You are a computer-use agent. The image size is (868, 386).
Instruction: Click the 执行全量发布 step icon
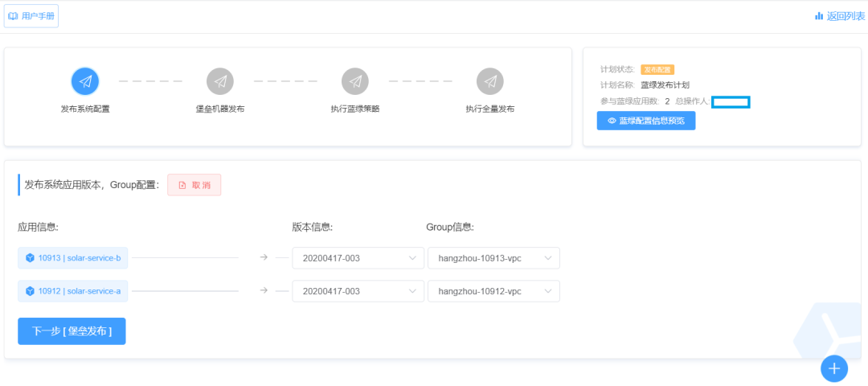490,81
